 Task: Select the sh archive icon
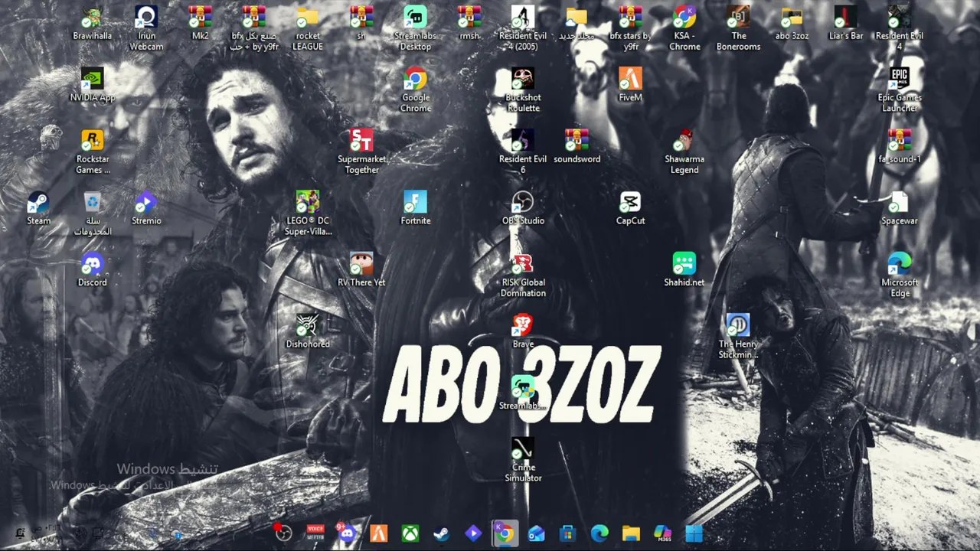click(361, 23)
